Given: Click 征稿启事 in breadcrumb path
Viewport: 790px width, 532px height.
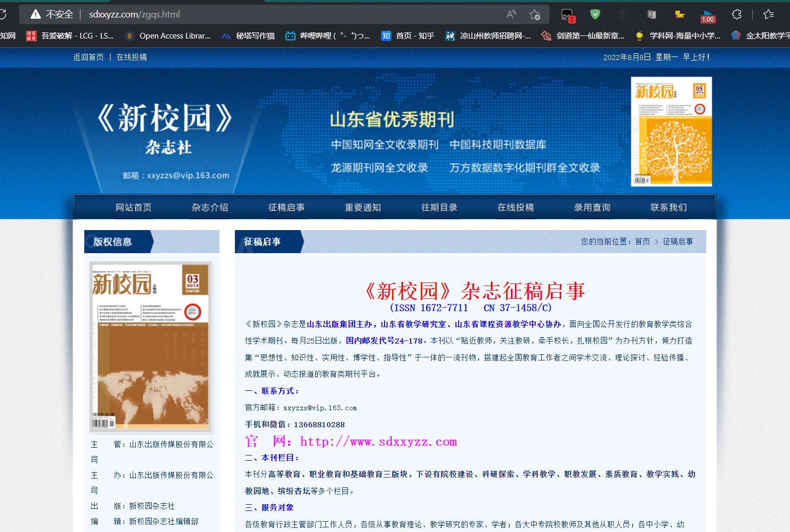Looking at the screenshot, I should tap(678, 241).
